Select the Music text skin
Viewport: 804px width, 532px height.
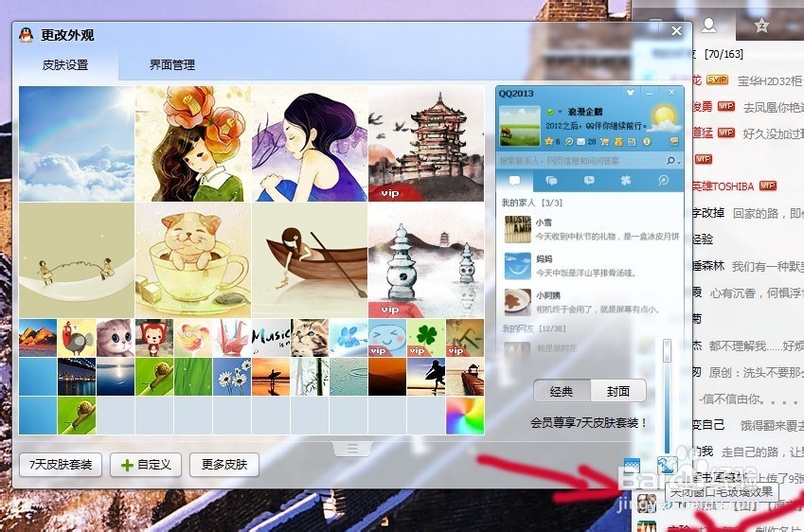(271, 338)
